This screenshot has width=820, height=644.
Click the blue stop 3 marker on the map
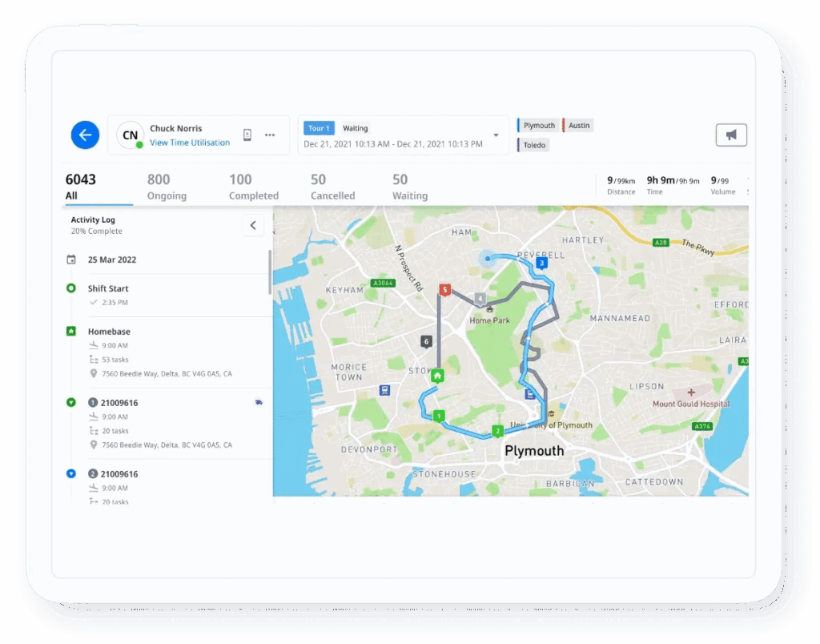click(x=541, y=262)
